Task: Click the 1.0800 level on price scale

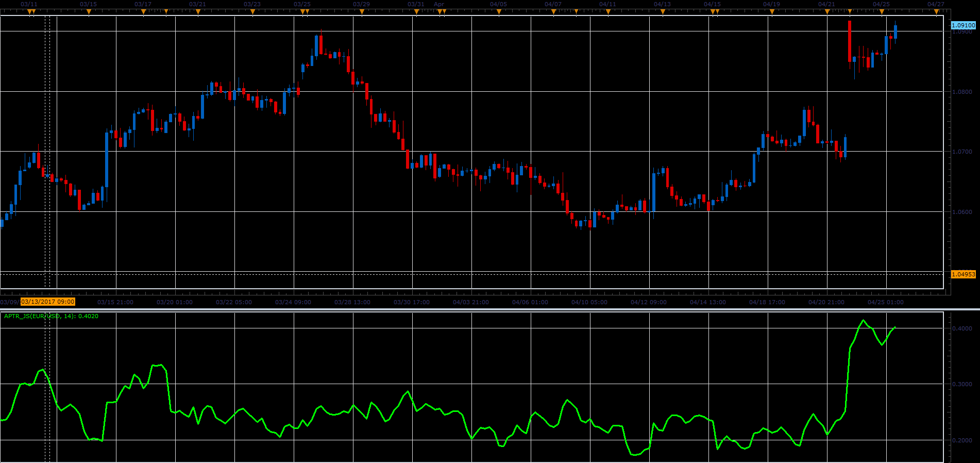Action: click(962, 92)
